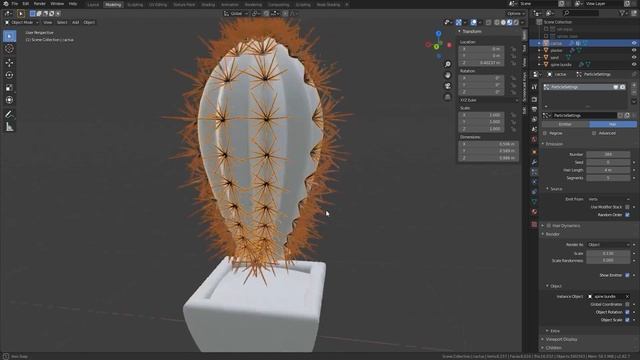The height and width of the screenshot is (360, 640).
Task: Toggle Random Order checkbox
Action: pos(627,215)
